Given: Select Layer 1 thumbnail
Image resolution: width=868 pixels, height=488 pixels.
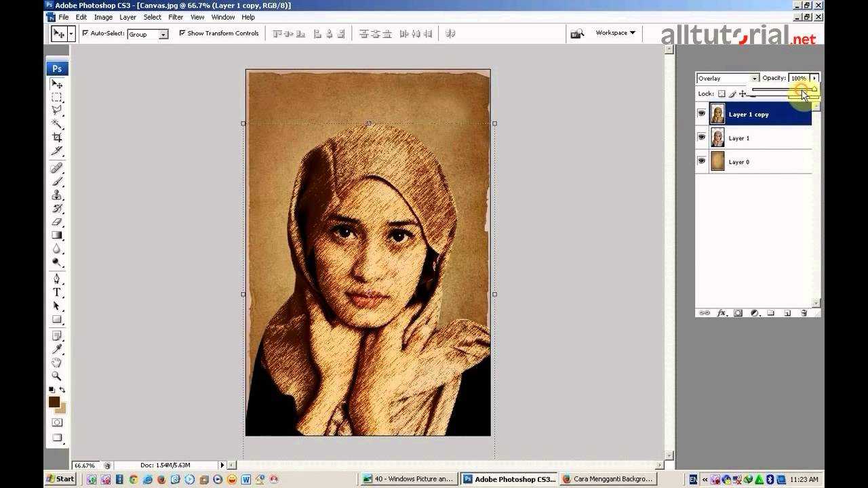Looking at the screenshot, I should 717,138.
